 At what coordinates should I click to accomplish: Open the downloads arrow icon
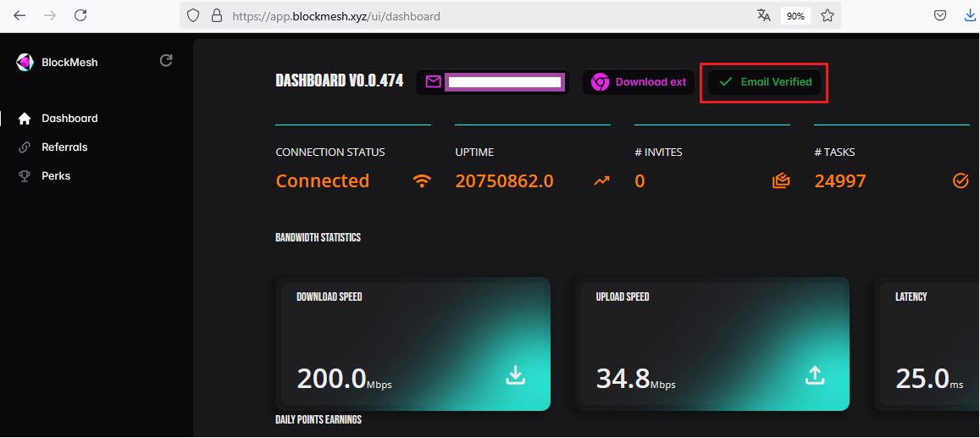972,16
